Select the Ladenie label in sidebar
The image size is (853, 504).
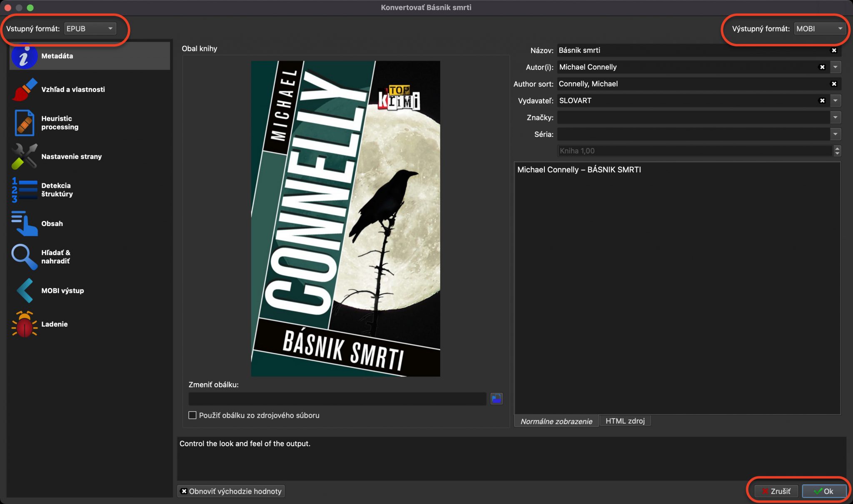tap(54, 324)
